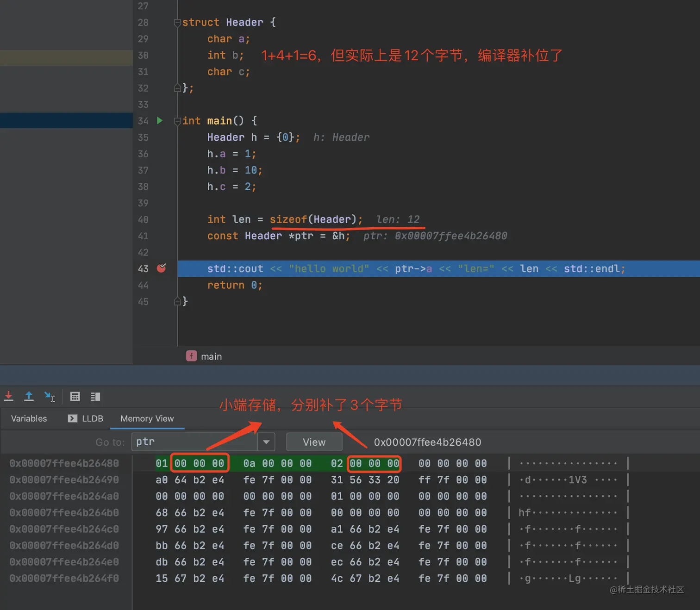The image size is (700, 610).
Task: Click line number 29 in the gutter
Action: (143, 39)
